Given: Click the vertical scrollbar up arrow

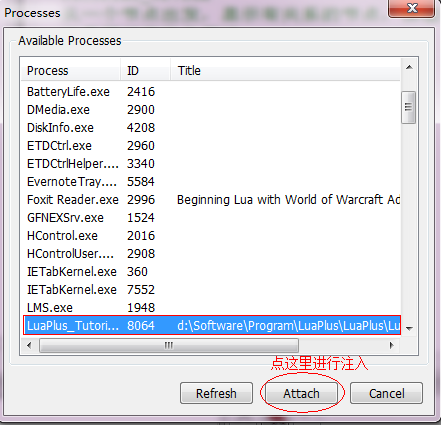Looking at the screenshot, I should [x=409, y=68].
